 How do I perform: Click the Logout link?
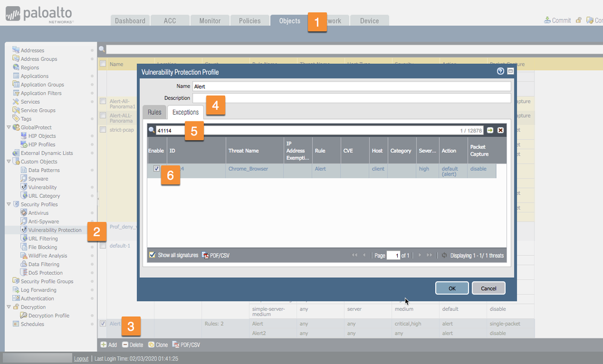(81, 359)
